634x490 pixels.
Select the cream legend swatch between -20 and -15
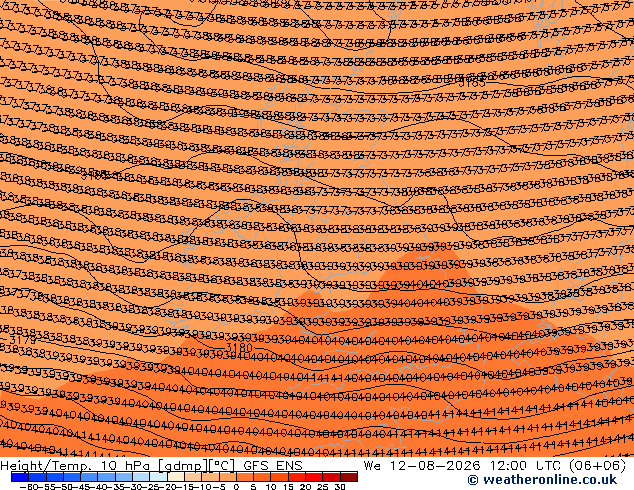click(x=175, y=477)
